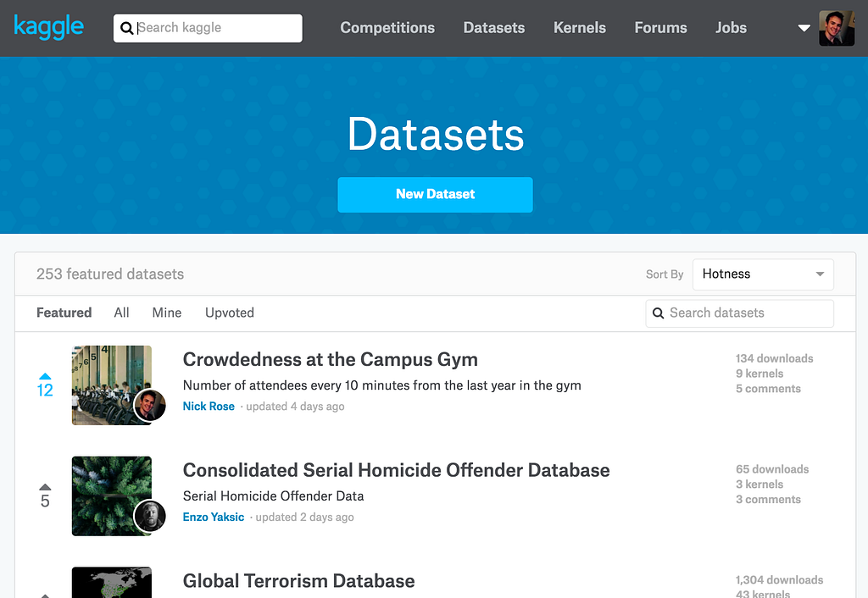The width and height of the screenshot is (868, 598).
Task: Click the kaggle logo
Action: [48, 27]
